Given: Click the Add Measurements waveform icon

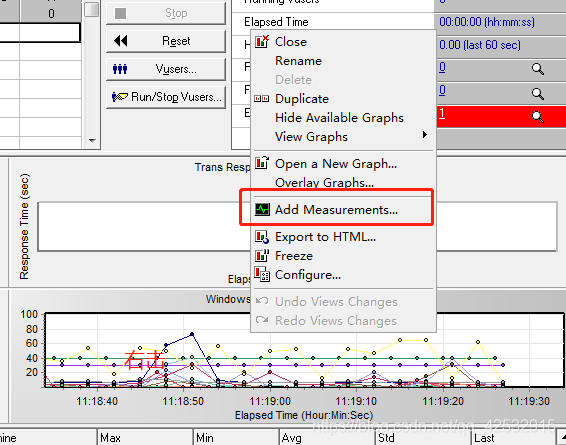Looking at the screenshot, I should [x=262, y=209].
